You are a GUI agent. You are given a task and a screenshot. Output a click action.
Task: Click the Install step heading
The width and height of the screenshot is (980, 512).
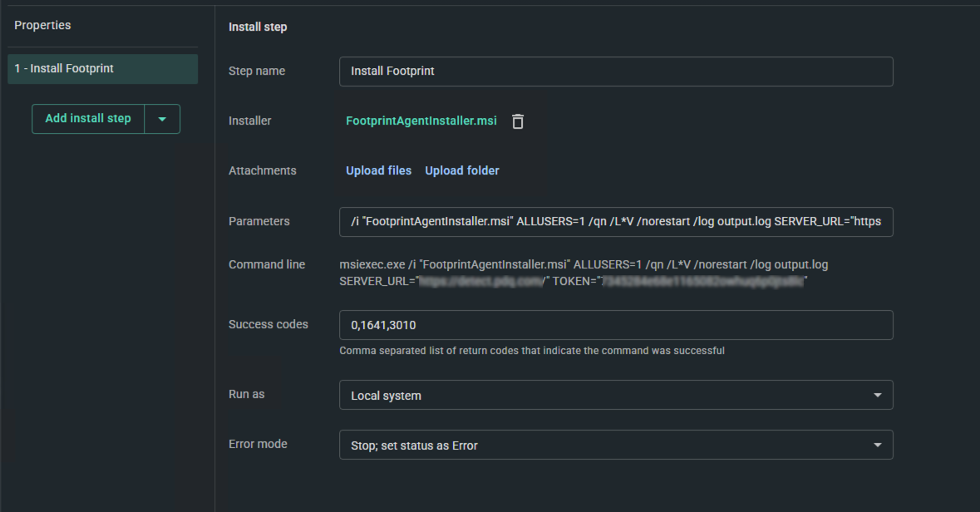[x=258, y=27]
